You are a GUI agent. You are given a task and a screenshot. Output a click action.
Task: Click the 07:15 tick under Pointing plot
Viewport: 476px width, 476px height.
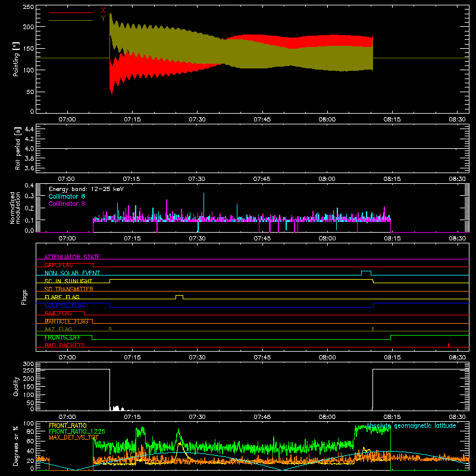point(132,120)
